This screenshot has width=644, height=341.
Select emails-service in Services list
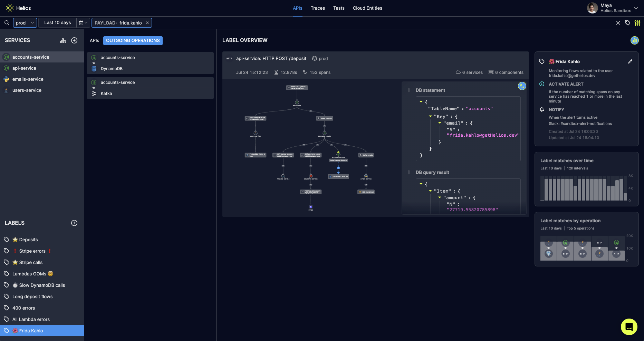42,79
